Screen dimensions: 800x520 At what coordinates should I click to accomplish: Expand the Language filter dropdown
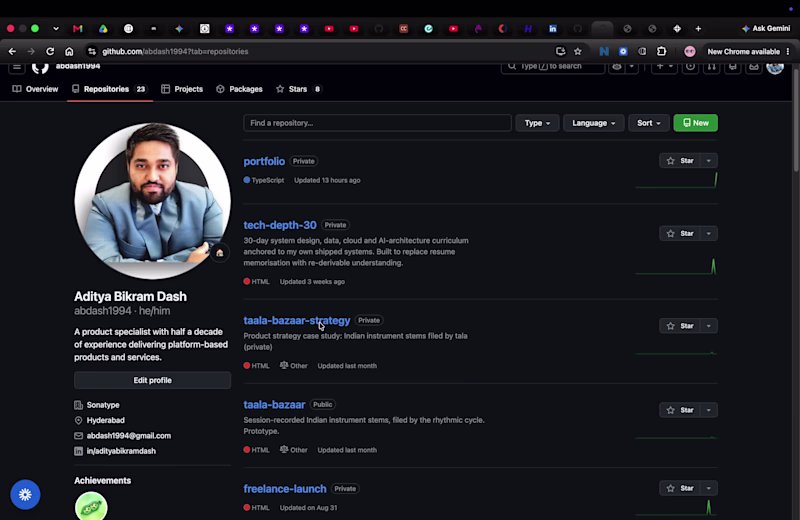click(x=593, y=123)
